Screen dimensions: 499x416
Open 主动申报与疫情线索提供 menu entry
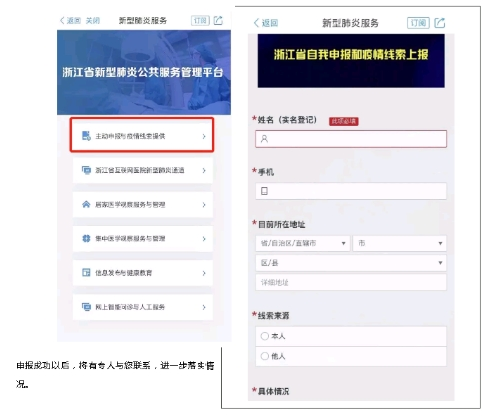pyautogui.click(x=142, y=136)
